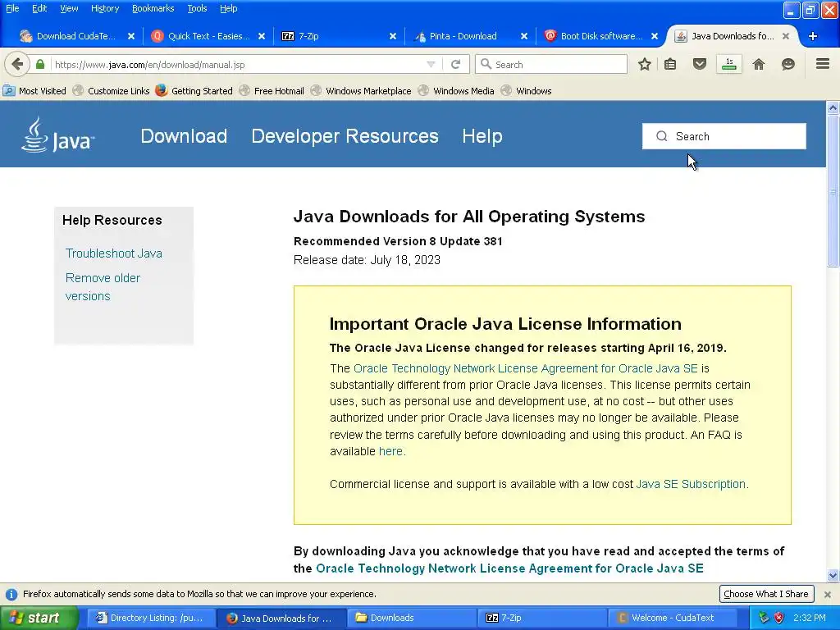The height and width of the screenshot is (630, 840).
Task: Click the Most Visited bookmarks icon
Action: pos(9,90)
